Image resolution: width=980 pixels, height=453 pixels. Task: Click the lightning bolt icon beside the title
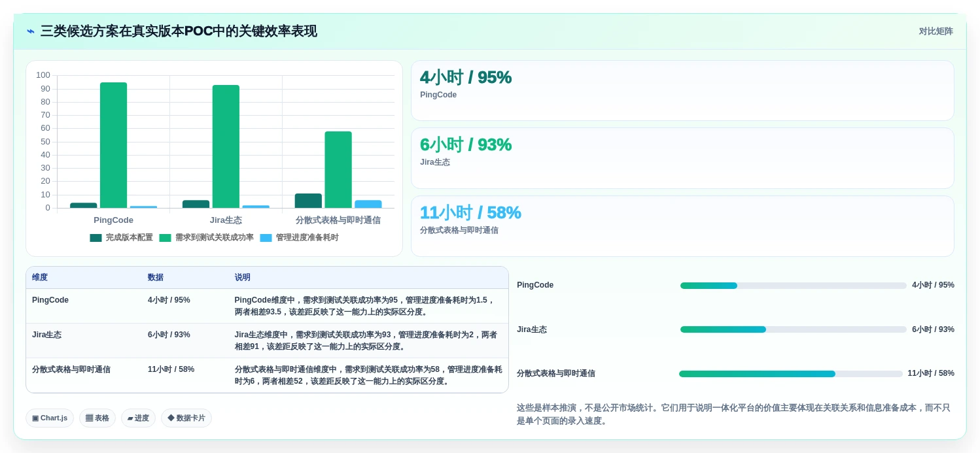(x=31, y=31)
